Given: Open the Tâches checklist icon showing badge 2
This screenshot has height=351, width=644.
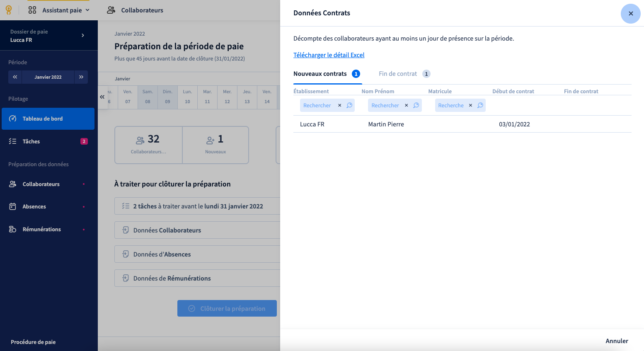Looking at the screenshot, I should (x=13, y=141).
